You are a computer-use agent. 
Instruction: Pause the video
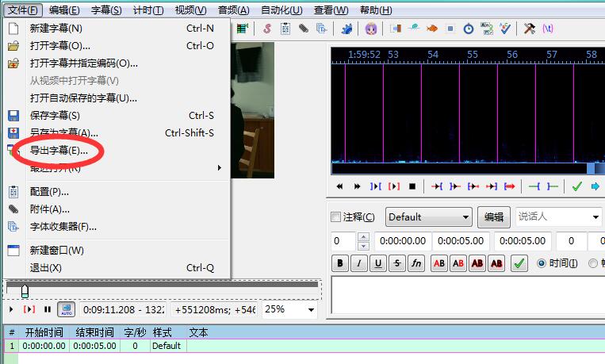[x=48, y=309]
